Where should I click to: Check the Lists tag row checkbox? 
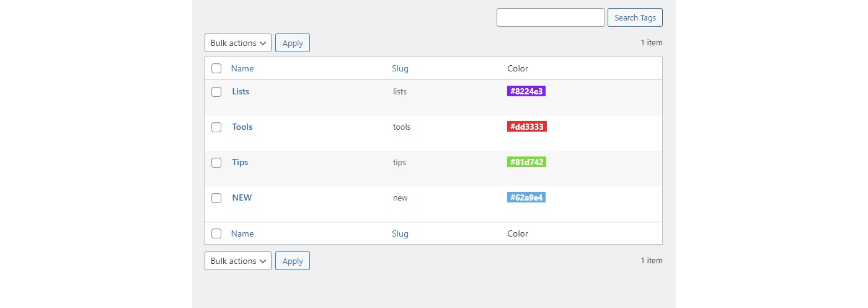[216, 92]
